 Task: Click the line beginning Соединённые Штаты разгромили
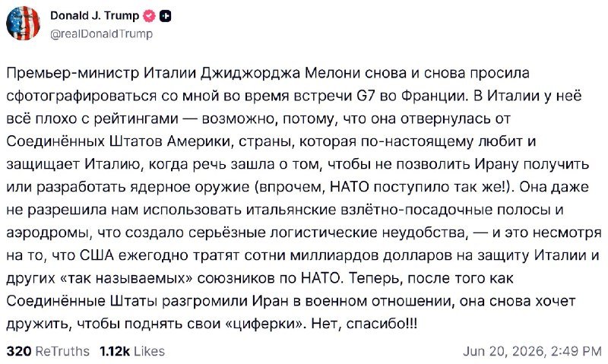(x=291, y=301)
